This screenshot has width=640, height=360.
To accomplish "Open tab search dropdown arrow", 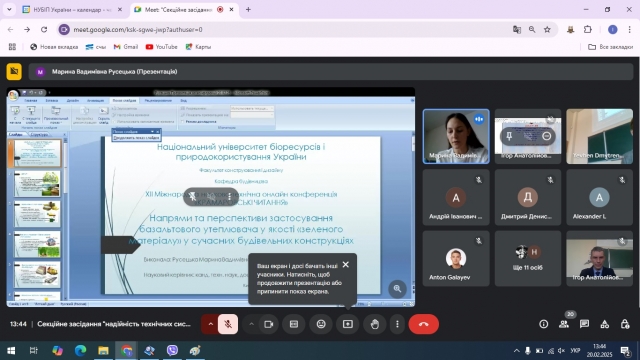I will (9, 9).
